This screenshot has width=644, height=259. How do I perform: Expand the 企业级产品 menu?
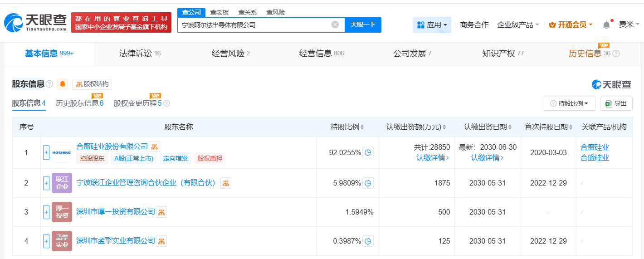tap(518, 25)
